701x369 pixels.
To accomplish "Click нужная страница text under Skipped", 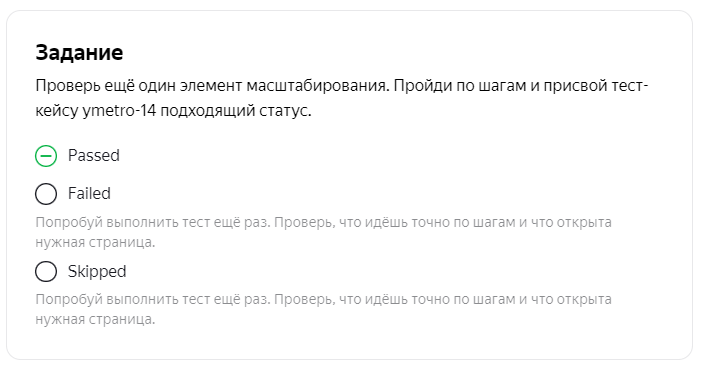I will [x=95, y=319].
